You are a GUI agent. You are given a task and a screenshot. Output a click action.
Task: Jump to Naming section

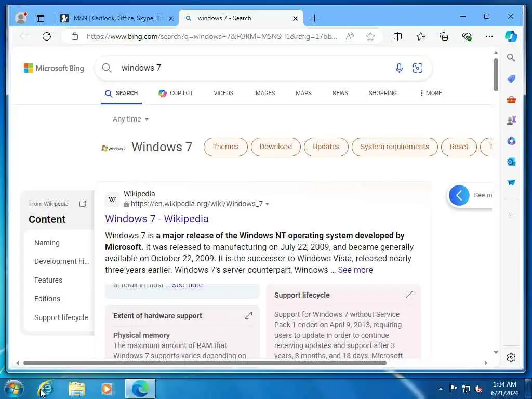coord(47,243)
